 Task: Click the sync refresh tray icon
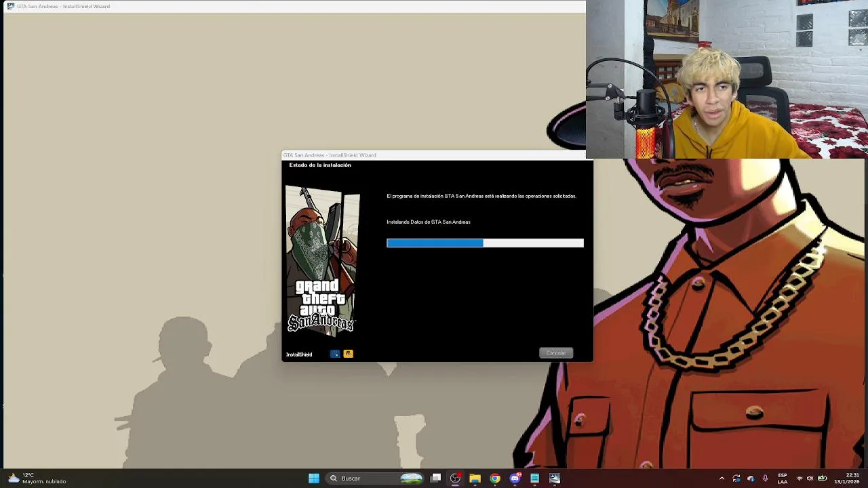coord(736,479)
